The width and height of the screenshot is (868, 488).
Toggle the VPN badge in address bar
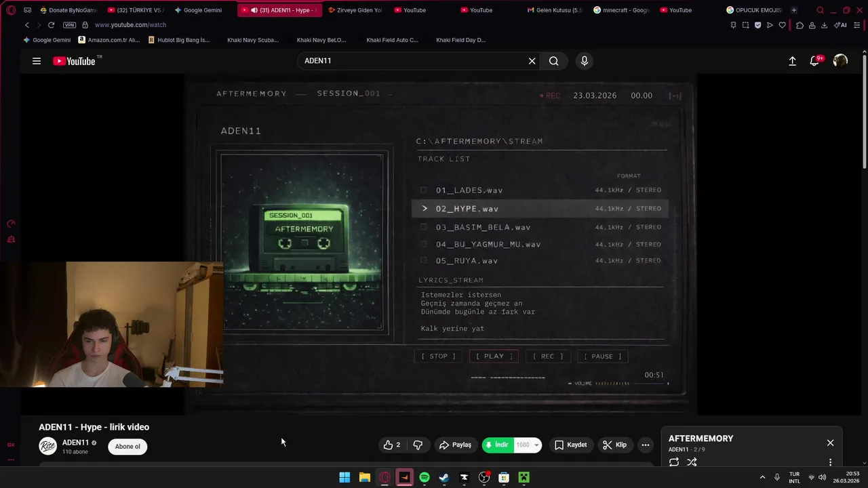tap(69, 25)
